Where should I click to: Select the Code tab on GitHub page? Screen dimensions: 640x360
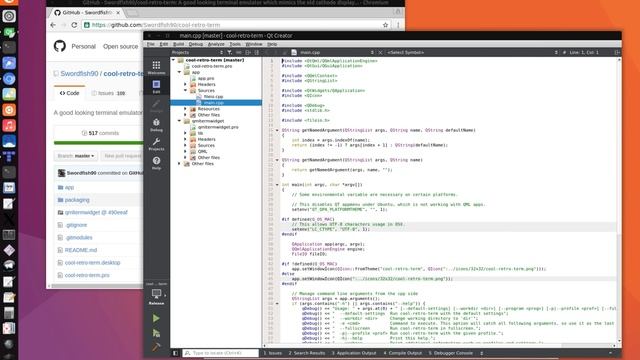tap(69, 93)
